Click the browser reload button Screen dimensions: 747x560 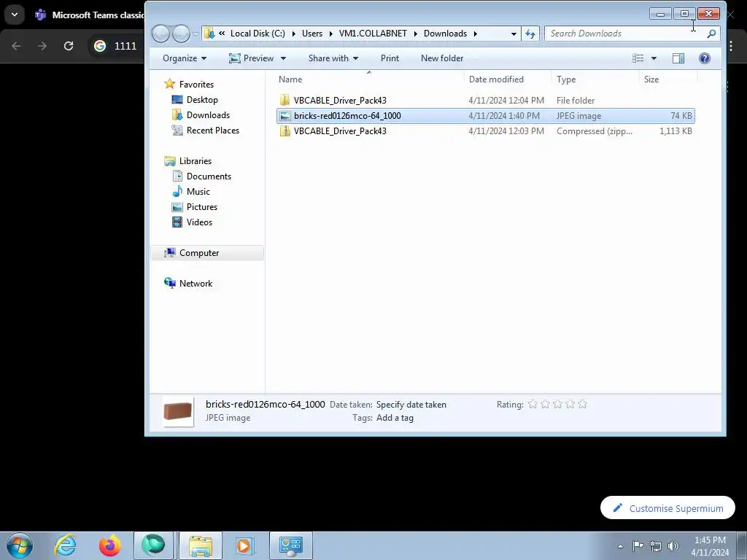(69, 46)
